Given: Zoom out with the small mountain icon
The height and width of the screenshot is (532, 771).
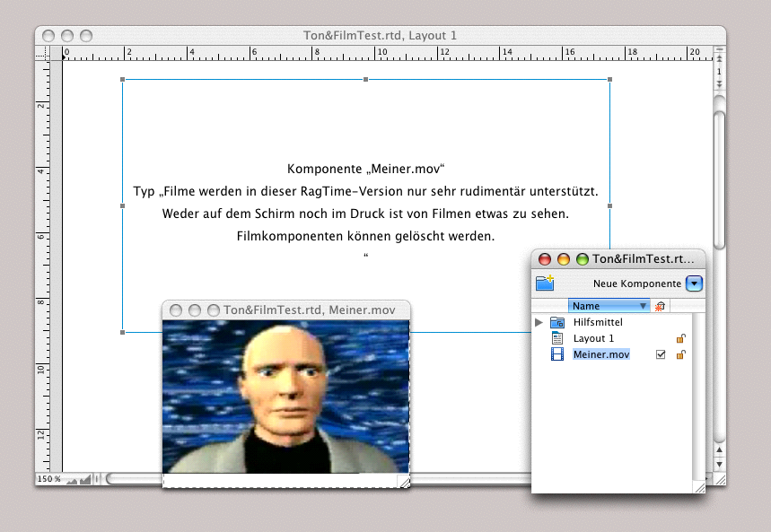Looking at the screenshot, I should pyautogui.click(x=72, y=481).
